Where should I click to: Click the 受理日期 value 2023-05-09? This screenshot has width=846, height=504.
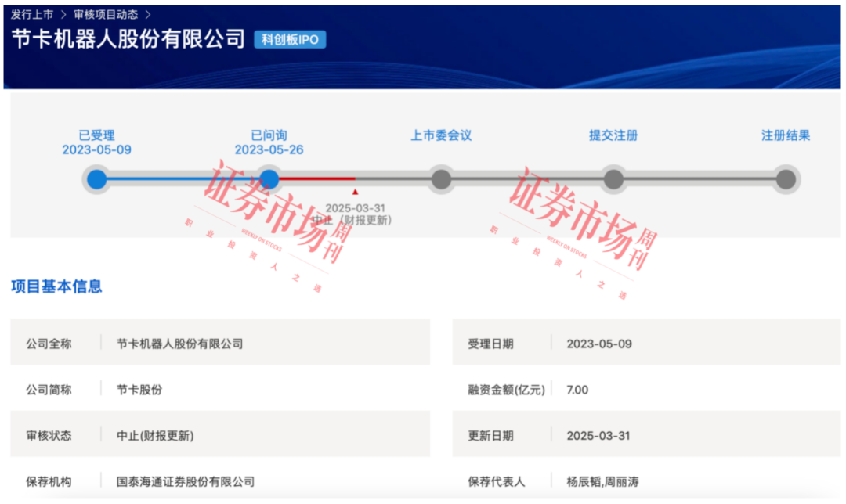pyautogui.click(x=599, y=344)
